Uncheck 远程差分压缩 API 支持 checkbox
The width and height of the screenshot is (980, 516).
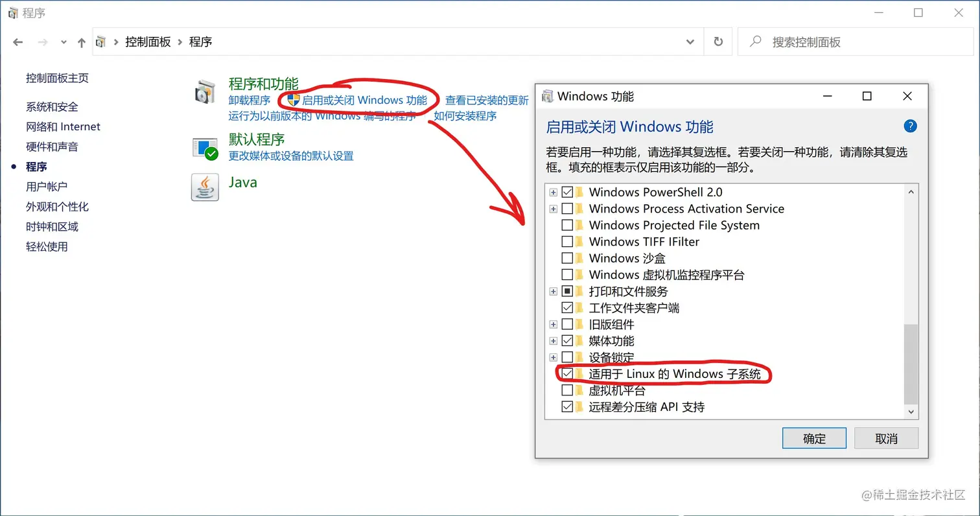click(x=567, y=407)
